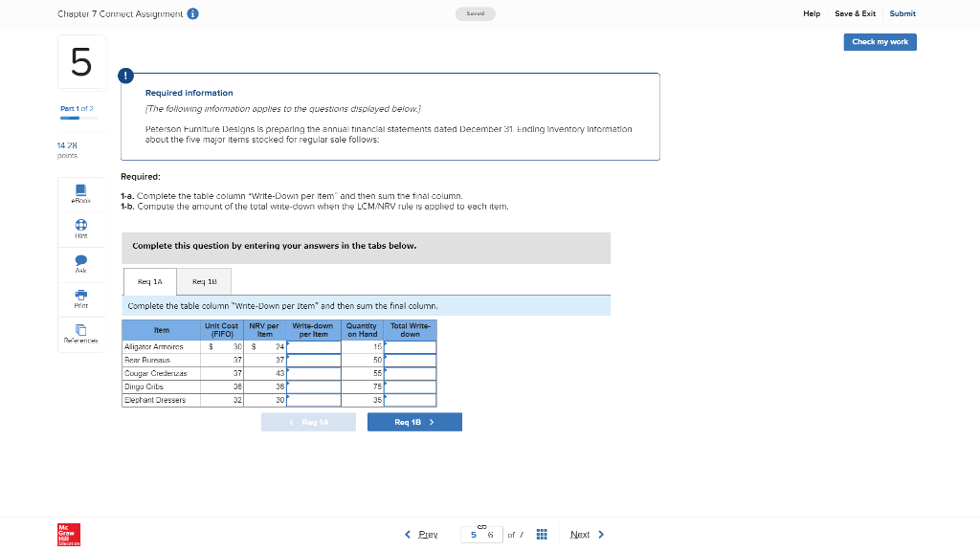This screenshot has height=551, width=980.
Task: Click the exclamation required-info badge
Action: click(125, 76)
